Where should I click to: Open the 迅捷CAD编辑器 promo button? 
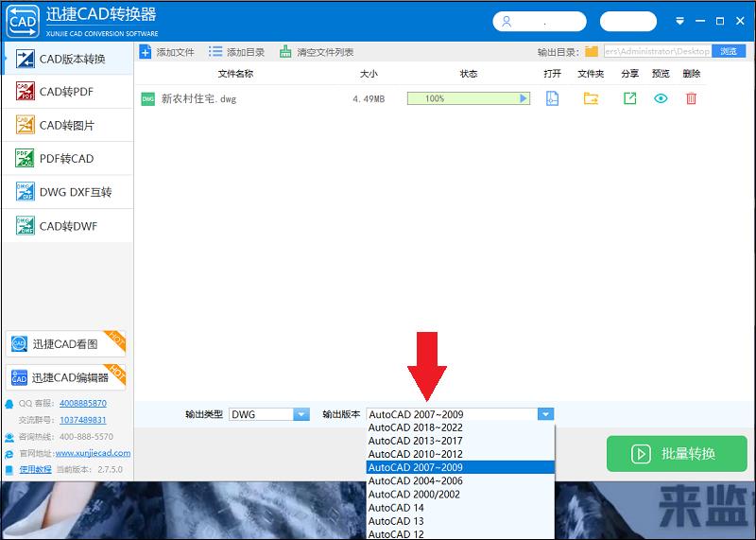pos(65,377)
